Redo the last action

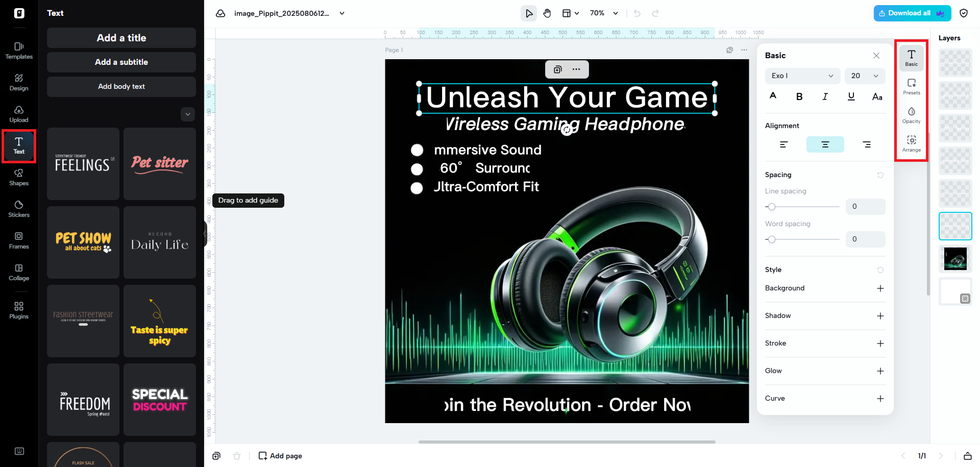click(x=655, y=13)
